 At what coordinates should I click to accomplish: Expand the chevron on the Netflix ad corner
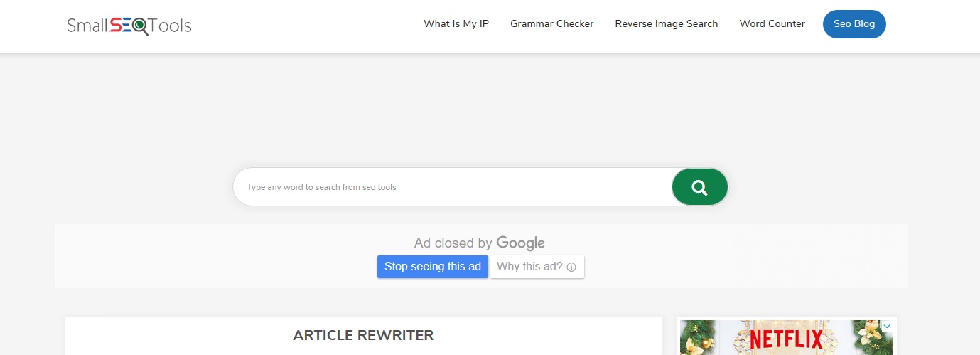(886, 326)
